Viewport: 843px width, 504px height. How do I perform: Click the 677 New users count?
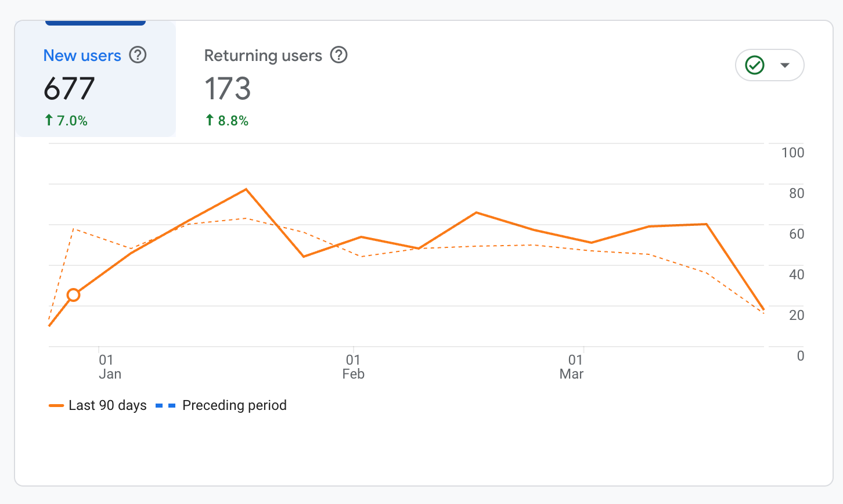coord(70,88)
